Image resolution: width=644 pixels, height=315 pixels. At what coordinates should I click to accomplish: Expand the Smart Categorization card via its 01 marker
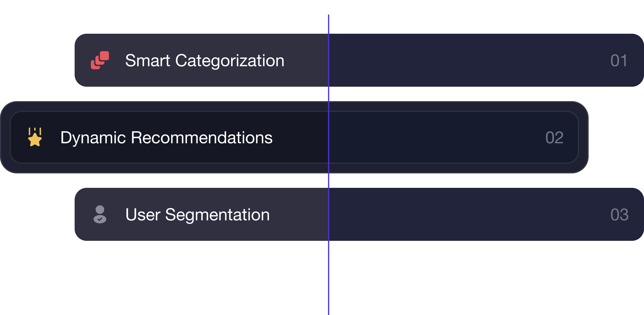pyautogui.click(x=618, y=60)
